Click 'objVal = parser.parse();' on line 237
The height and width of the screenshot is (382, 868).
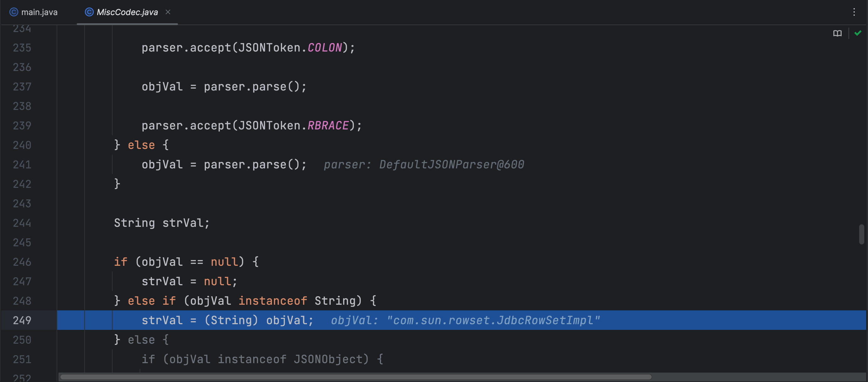[x=224, y=87]
